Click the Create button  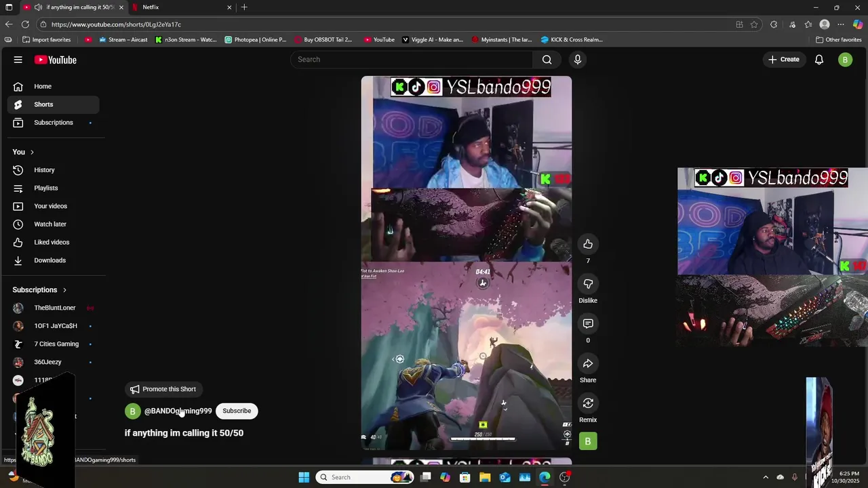coord(783,60)
